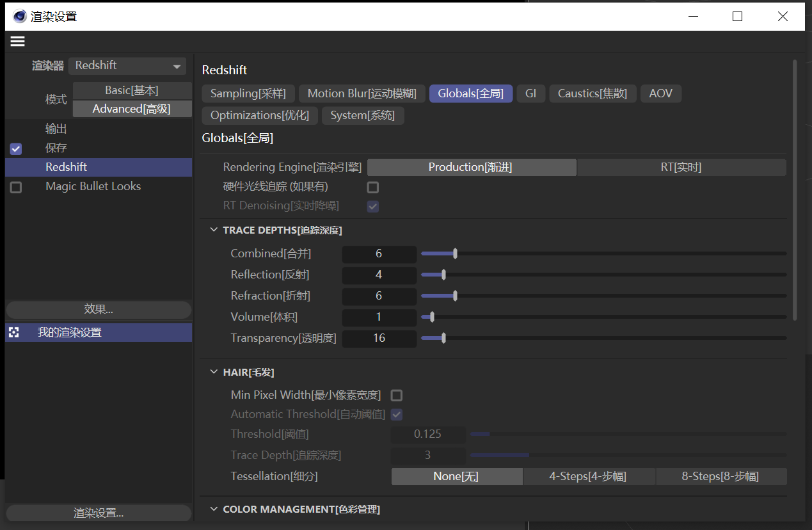Open the AOV tab
Screen dimensions: 812x530
coord(660,93)
